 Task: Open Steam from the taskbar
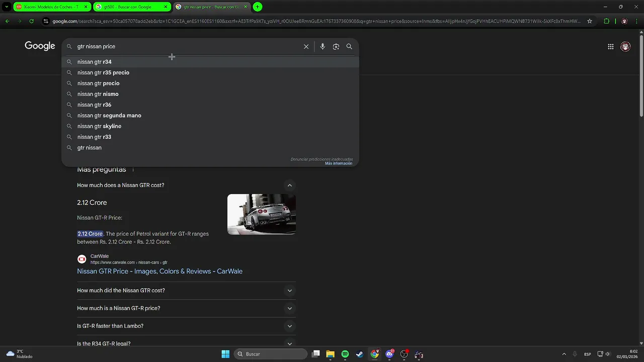(360, 354)
